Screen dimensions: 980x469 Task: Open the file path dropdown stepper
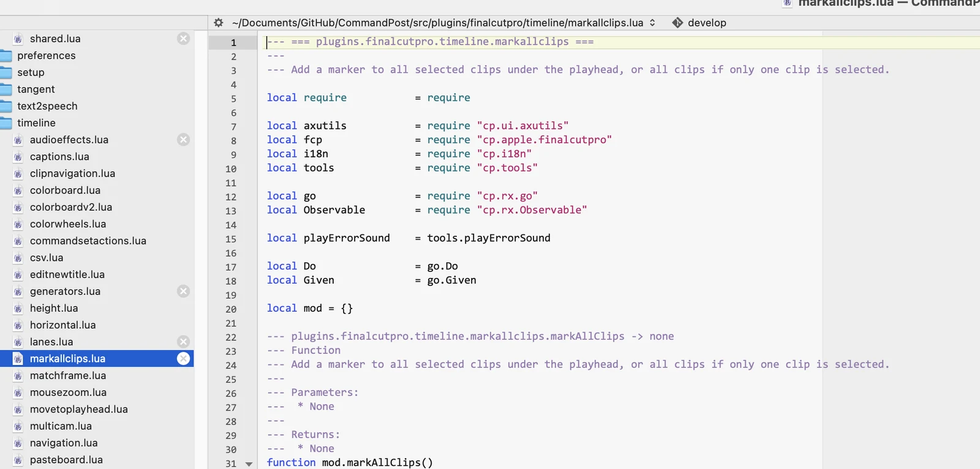pyautogui.click(x=652, y=23)
